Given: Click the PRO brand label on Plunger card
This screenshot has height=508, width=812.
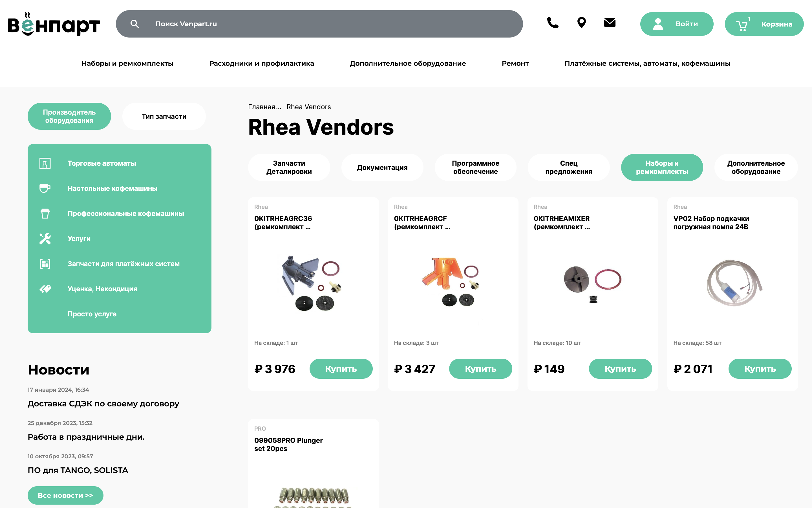Looking at the screenshot, I should [x=260, y=429].
